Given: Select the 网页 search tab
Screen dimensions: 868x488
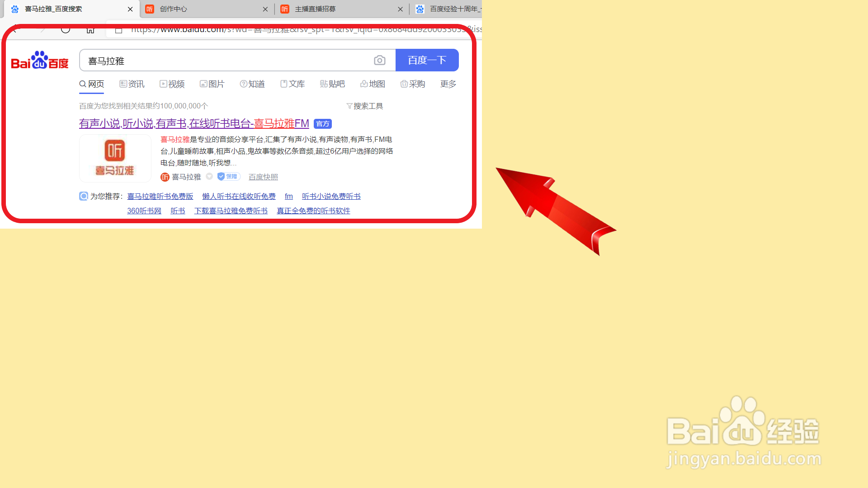Looking at the screenshot, I should point(92,84).
